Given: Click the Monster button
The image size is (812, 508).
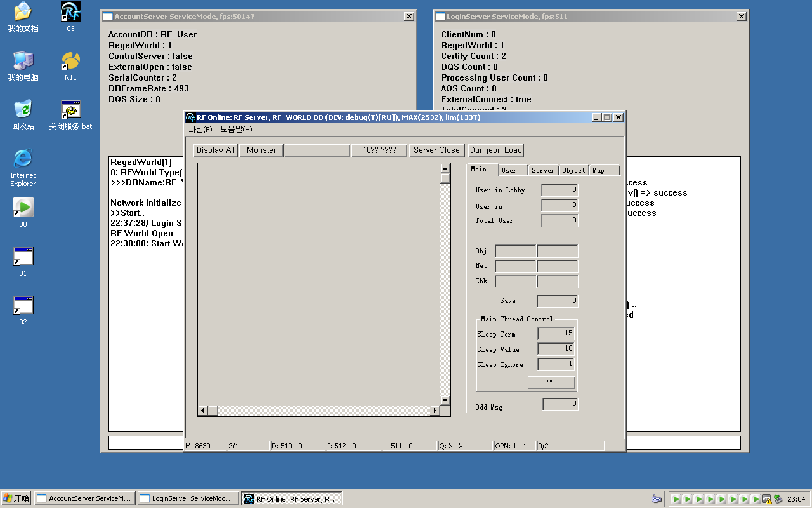Looking at the screenshot, I should click(261, 150).
